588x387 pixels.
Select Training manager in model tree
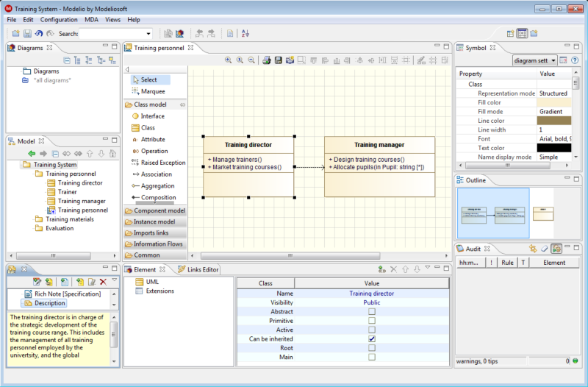tap(81, 201)
